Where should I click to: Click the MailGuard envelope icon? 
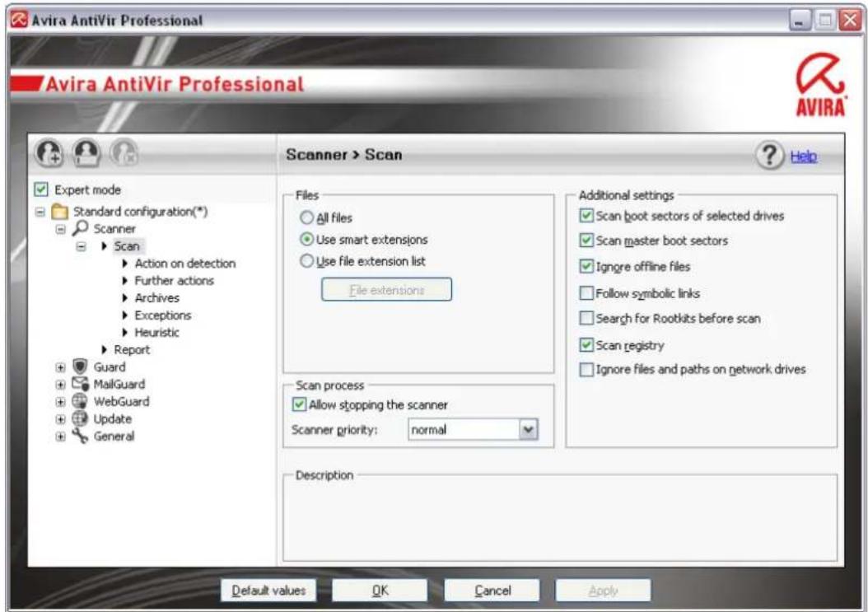pos(80,383)
